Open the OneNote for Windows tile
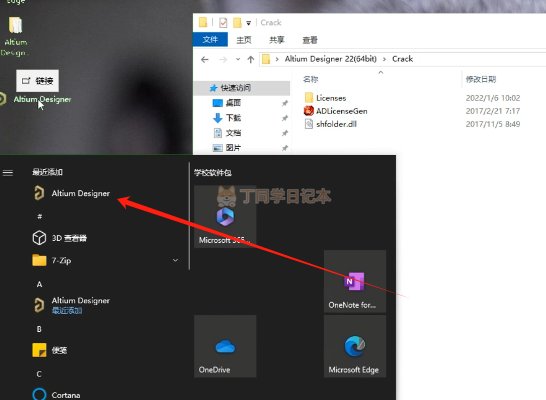This screenshot has width=546, height=400. coord(355,281)
